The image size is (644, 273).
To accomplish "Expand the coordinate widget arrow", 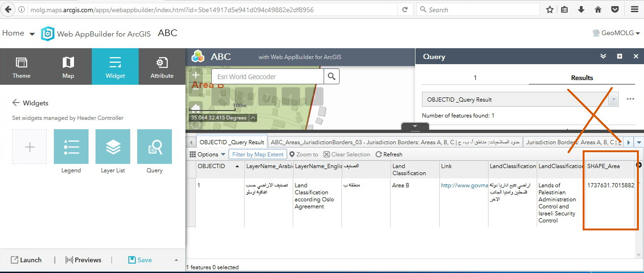I will click(253, 118).
